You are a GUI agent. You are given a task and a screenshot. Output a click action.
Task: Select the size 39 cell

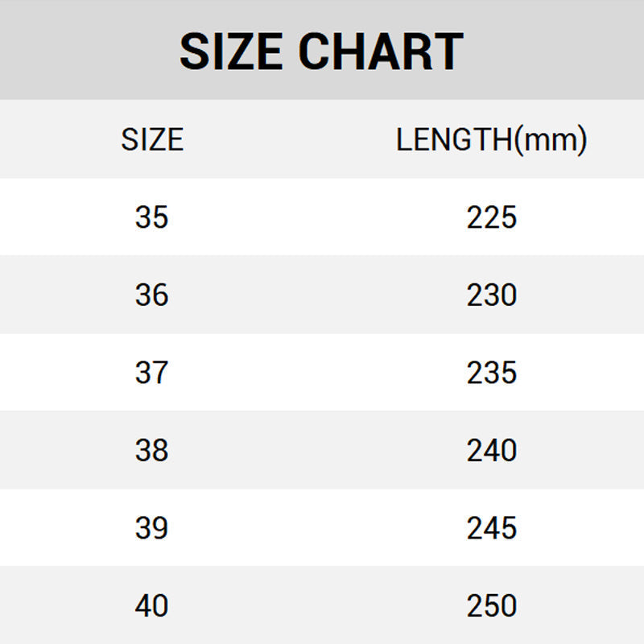[151, 528]
